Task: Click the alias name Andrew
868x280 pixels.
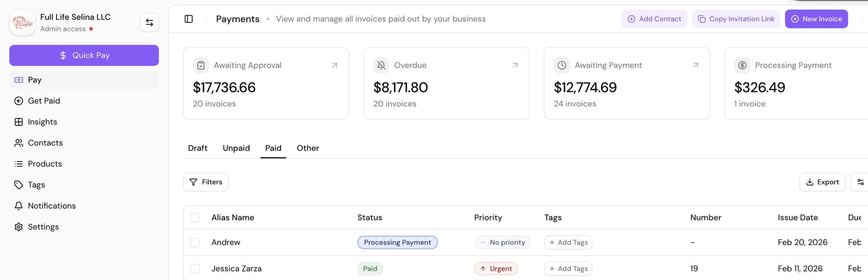Action: tap(226, 243)
